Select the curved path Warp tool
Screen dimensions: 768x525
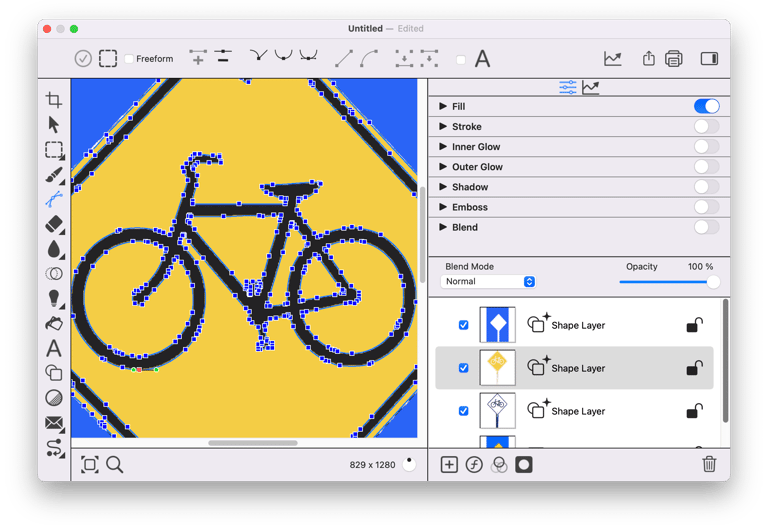click(x=55, y=448)
